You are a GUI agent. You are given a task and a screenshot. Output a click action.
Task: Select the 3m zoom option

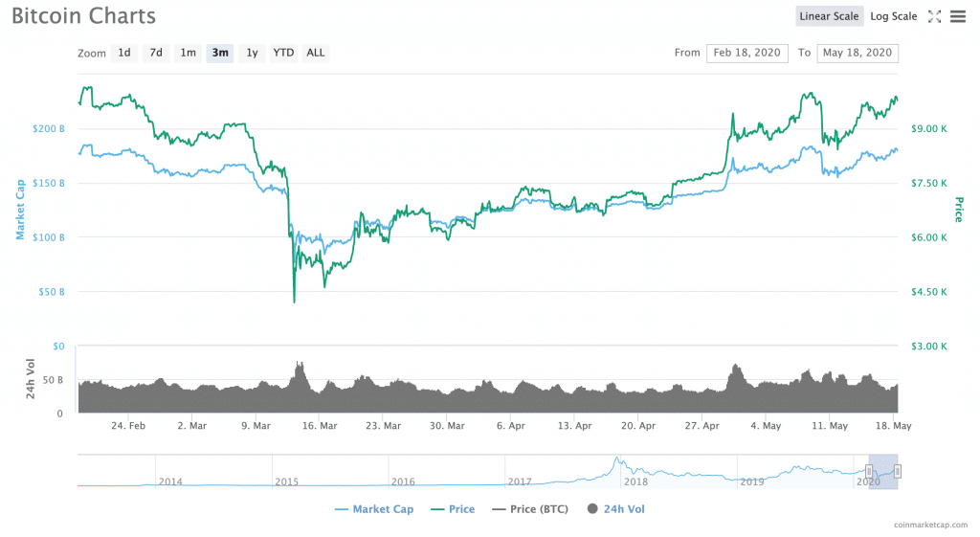(220, 53)
